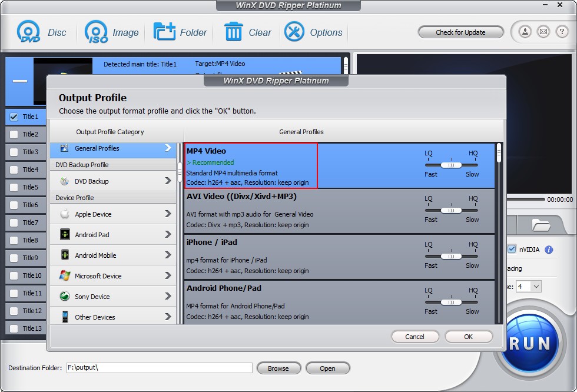Image resolution: width=577 pixels, height=392 pixels.
Task: Adjust the Android Phone/Pad quality slider
Action: (x=451, y=303)
